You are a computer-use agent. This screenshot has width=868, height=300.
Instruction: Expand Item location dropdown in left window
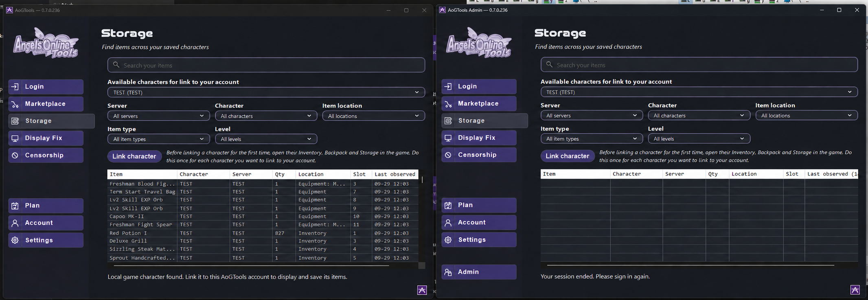click(x=373, y=116)
